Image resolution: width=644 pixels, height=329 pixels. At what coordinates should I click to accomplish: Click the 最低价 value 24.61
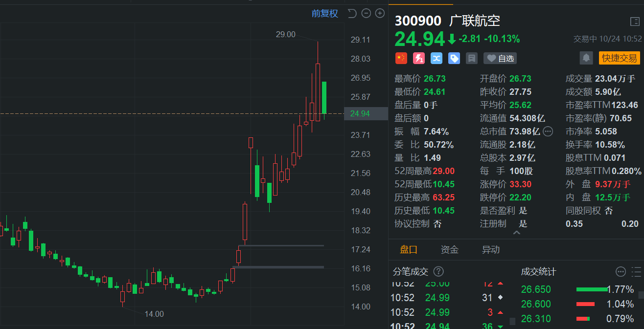pyautogui.click(x=435, y=92)
